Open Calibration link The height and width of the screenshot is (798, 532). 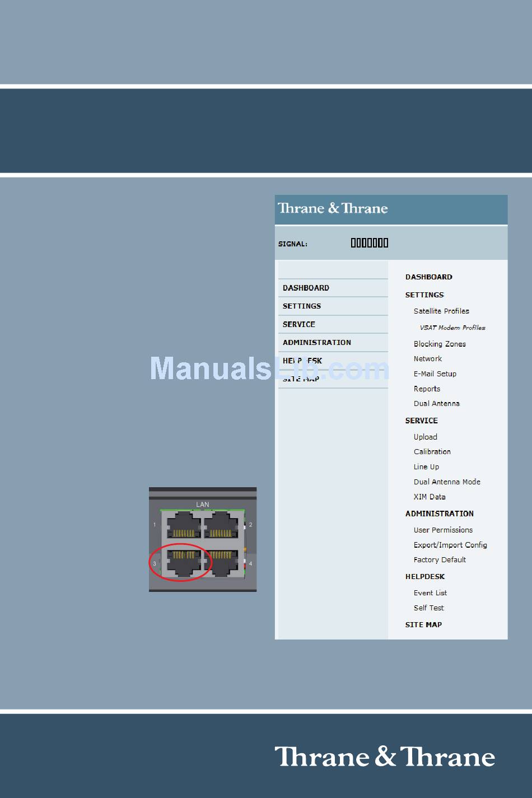tap(432, 452)
